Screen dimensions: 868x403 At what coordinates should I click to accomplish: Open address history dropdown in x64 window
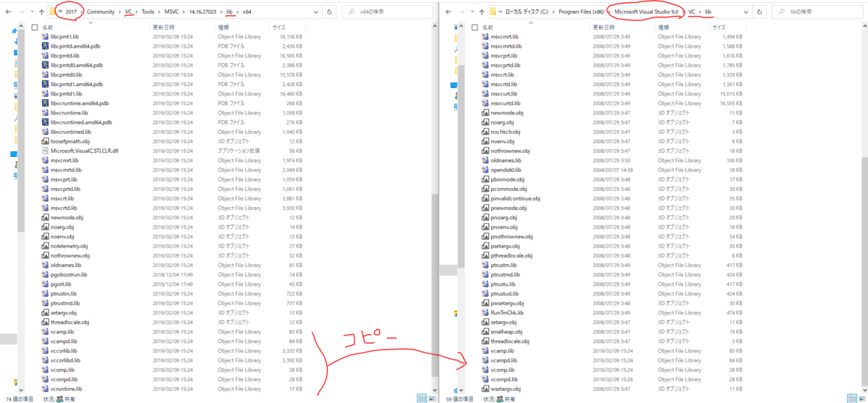[x=315, y=12]
